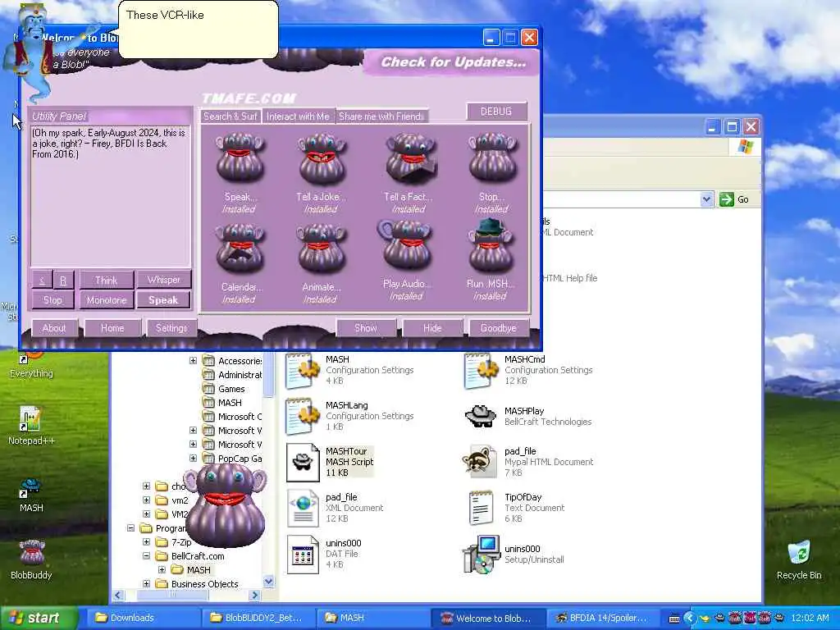Select the MASHCmd configuration file
Viewport: 840px width, 630px height.
(x=529, y=370)
